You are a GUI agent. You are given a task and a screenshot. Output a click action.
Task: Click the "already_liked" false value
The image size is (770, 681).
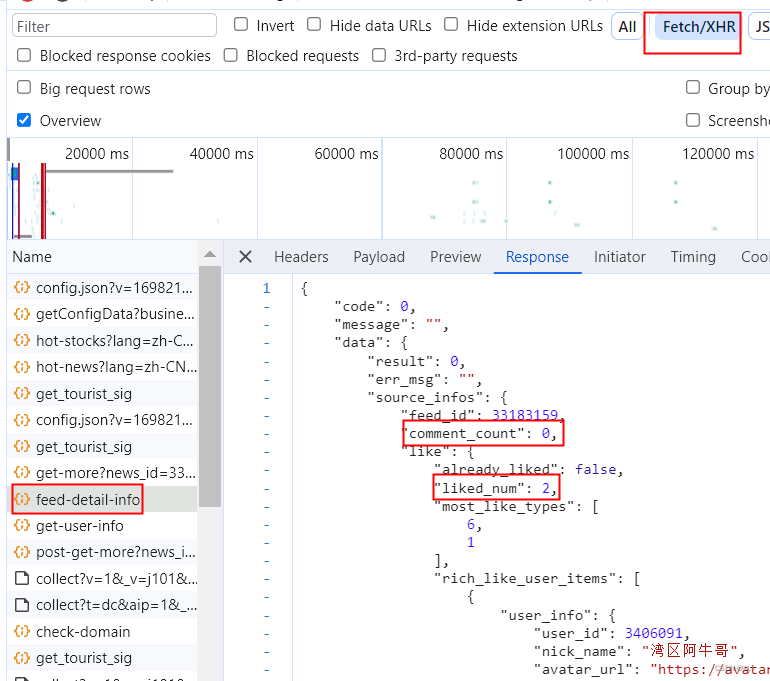596,470
